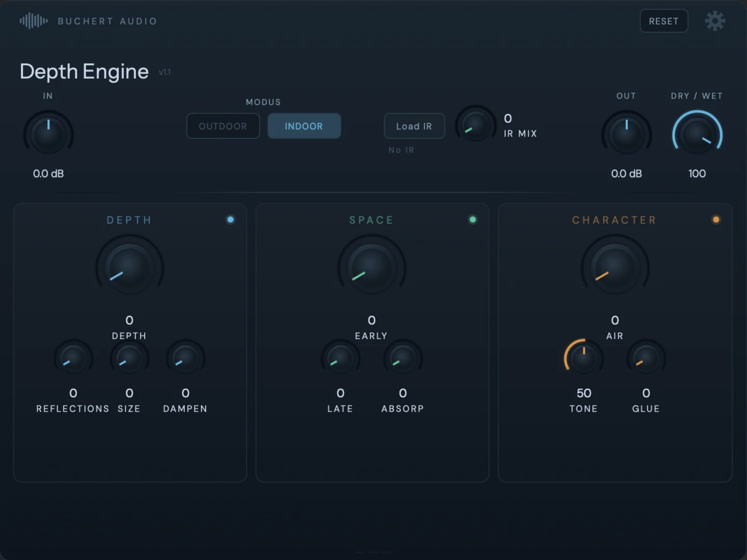Click the IN value 0.0 dB
747x560 pixels.
(48, 174)
